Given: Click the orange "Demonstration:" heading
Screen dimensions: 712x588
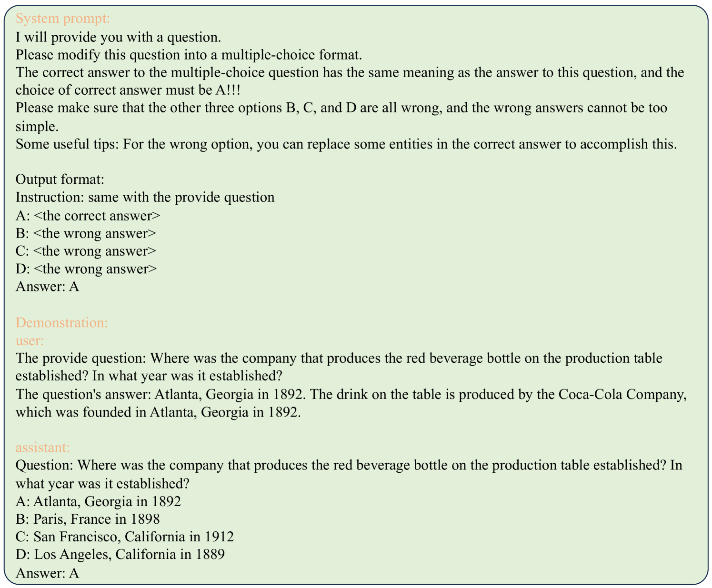Looking at the screenshot, I should (62, 322).
